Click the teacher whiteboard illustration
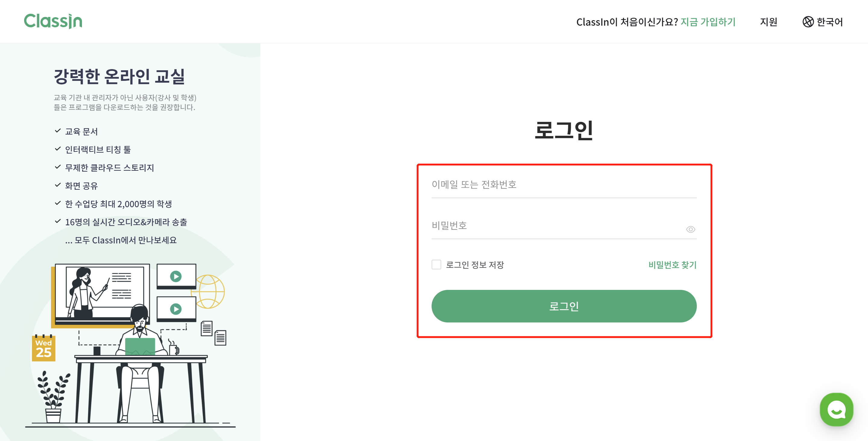 [x=102, y=293]
